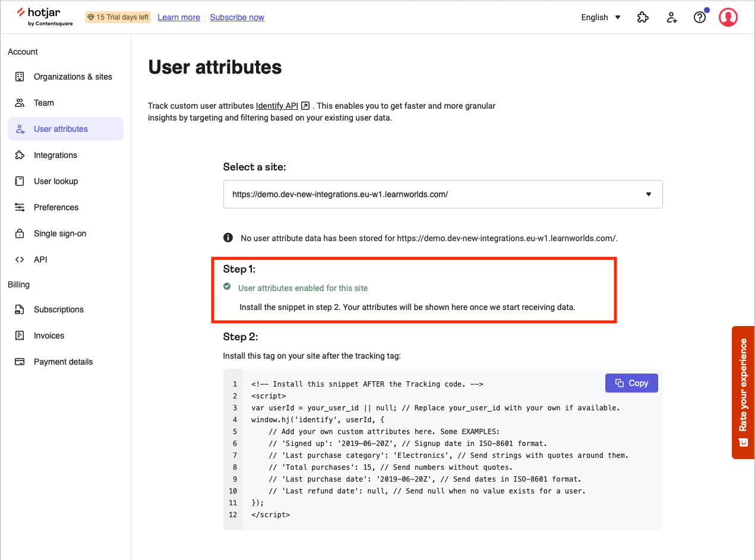Click the Organizations & sites building icon
The width and height of the screenshot is (755, 560).
[20, 77]
